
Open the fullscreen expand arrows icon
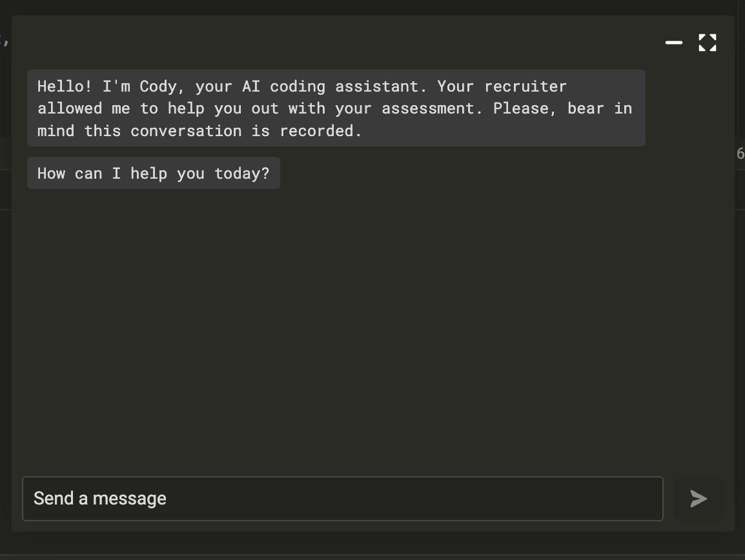coord(708,43)
